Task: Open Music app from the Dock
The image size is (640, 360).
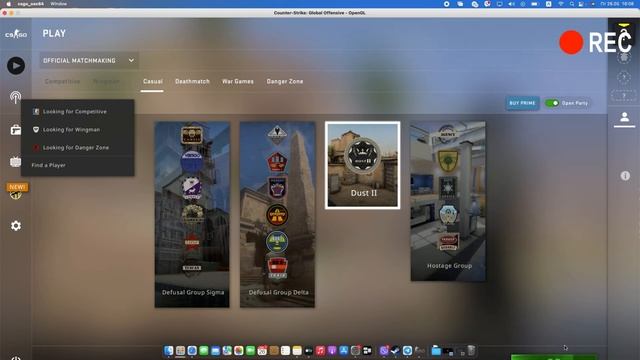Action: 320,351
